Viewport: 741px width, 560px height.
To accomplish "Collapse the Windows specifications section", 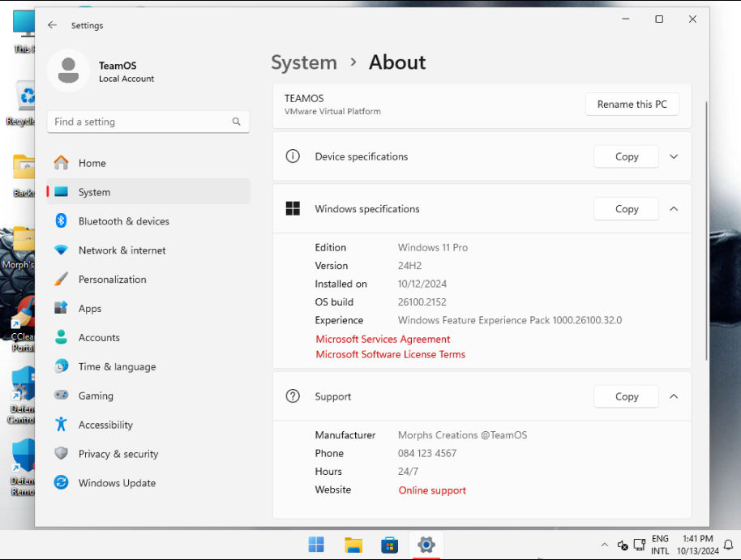I will point(674,209).
